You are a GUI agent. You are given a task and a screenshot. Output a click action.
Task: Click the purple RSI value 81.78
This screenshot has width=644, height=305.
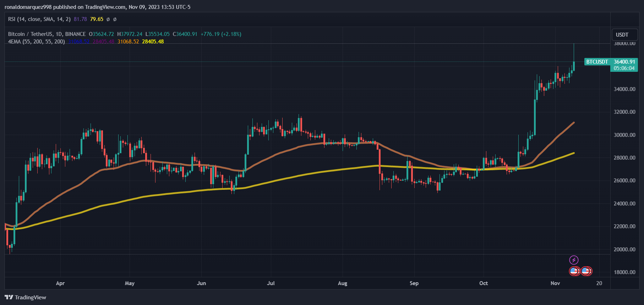coord(80,19)
